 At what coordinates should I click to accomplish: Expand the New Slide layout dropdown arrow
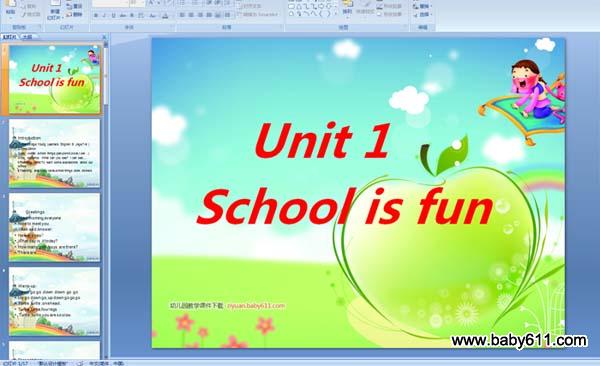click(x=62, y=18)
